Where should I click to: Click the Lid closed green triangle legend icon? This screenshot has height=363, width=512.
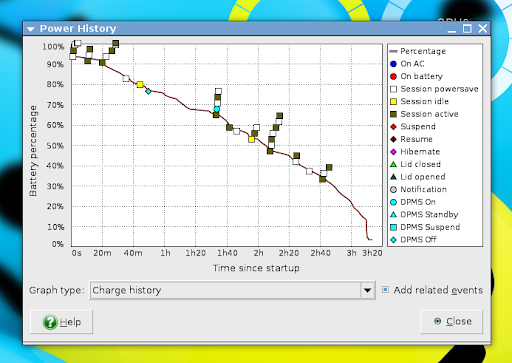click(393, 164)
